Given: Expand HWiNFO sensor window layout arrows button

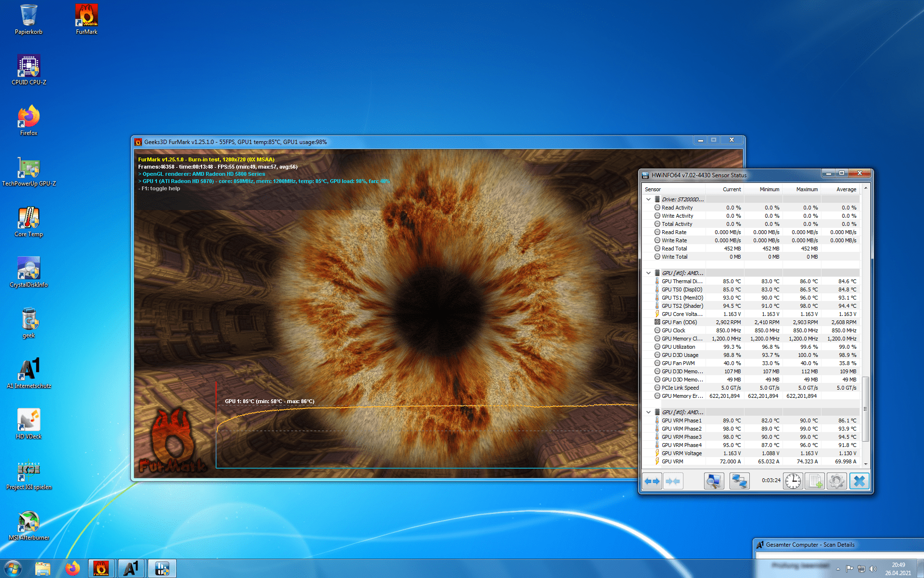Looking at the screenshot, I should tap(652, 481).
